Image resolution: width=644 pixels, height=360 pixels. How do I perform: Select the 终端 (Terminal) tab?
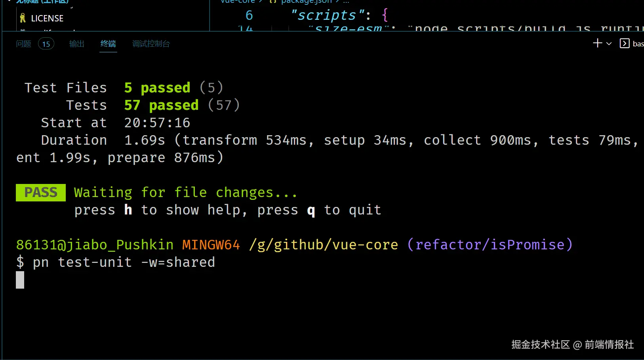point(108,44)
